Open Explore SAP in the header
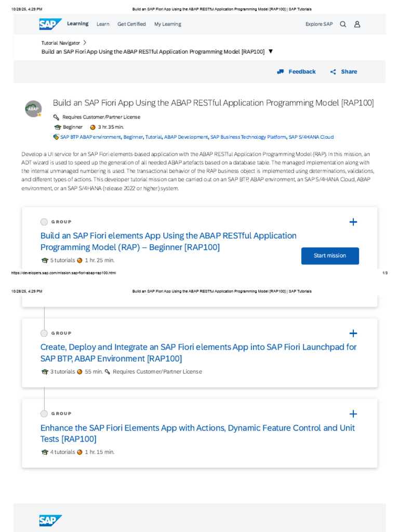The image size is (399, 532). pos(319,24)
